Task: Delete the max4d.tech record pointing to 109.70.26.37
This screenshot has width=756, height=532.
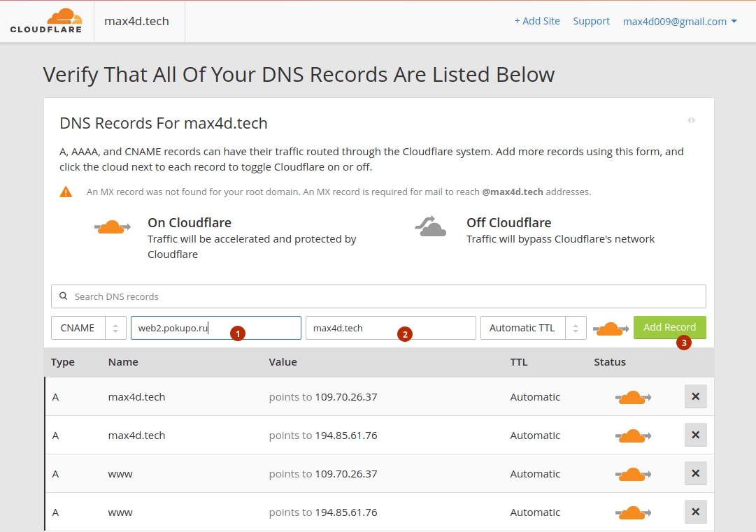Action: 696,396
